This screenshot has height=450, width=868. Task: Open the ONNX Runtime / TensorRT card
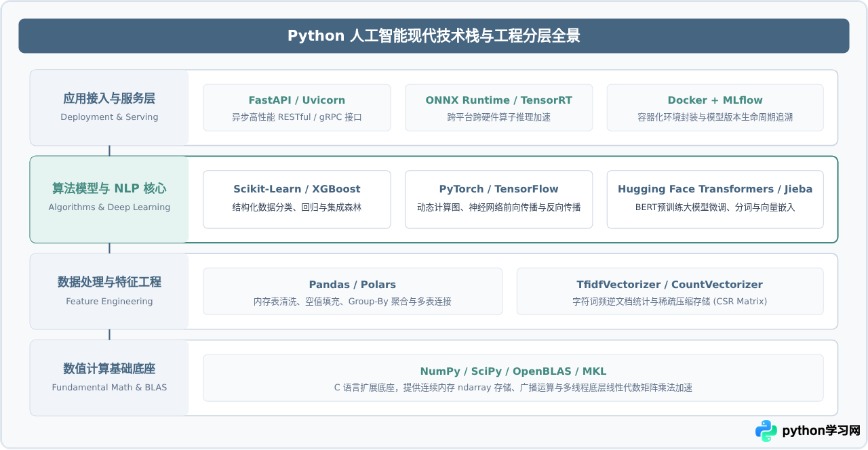499,108
